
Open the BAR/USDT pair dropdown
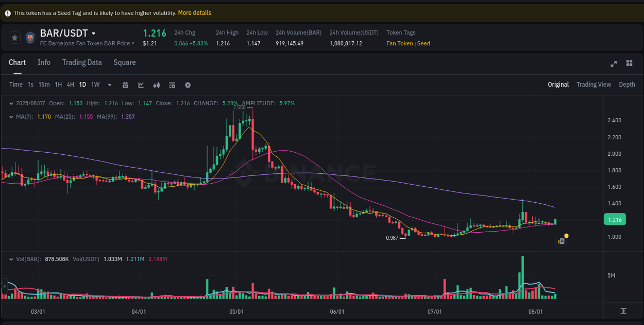[x=93, y=32]
